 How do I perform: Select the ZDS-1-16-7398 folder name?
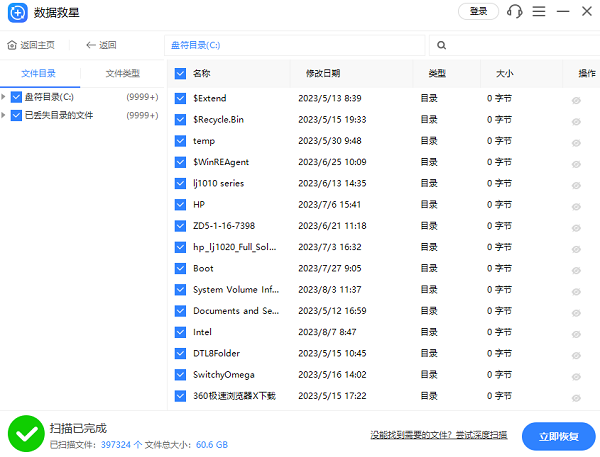tap(224, 226)
